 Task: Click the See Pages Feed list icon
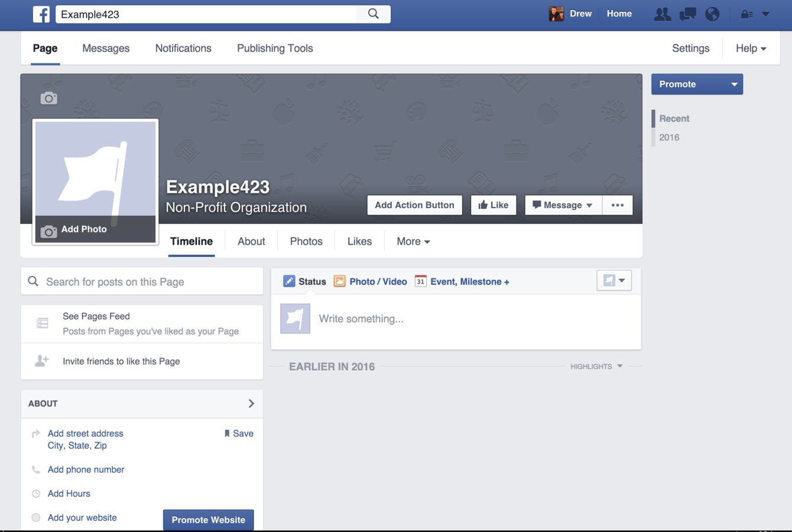click(43, 323)
